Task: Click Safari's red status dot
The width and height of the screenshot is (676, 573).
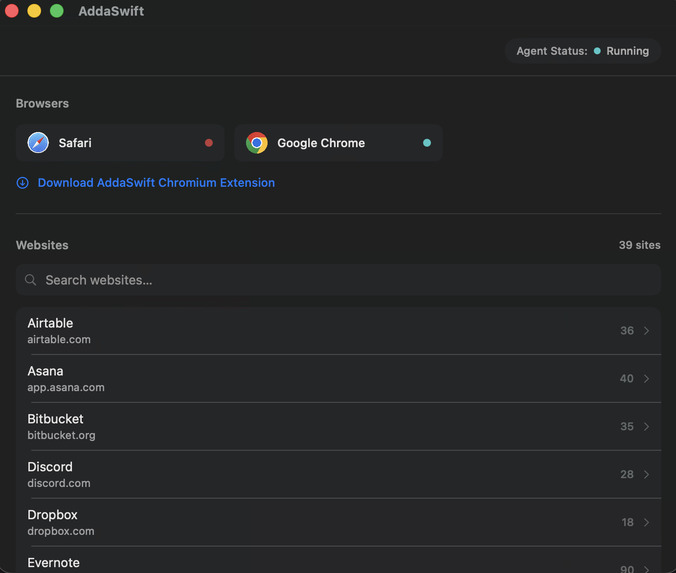Action: (209, 143)
